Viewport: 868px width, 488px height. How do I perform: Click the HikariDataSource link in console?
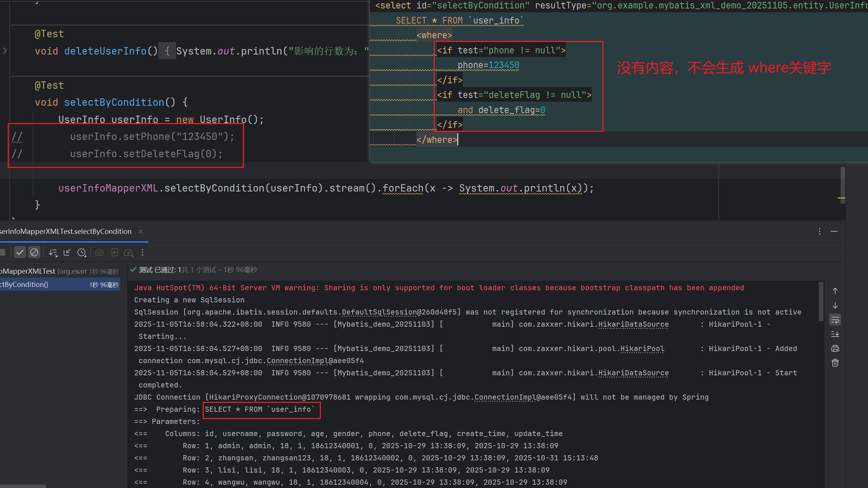click(633, 324)
